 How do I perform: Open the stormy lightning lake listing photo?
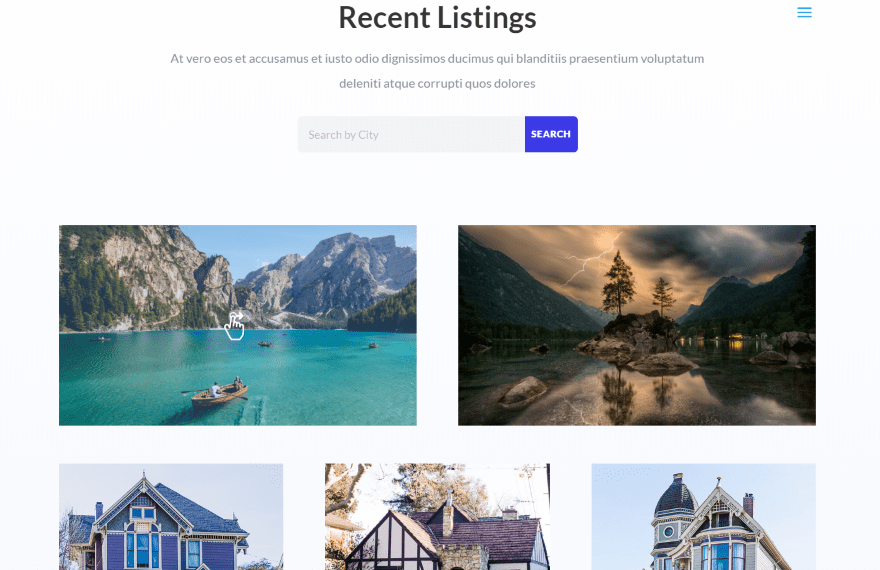(637, 325)
